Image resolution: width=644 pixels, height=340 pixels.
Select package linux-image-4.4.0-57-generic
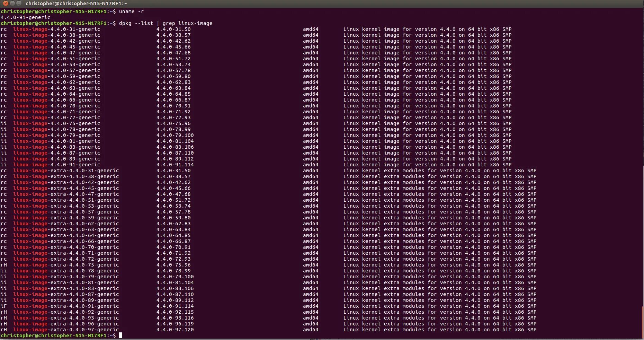(57, 70)
